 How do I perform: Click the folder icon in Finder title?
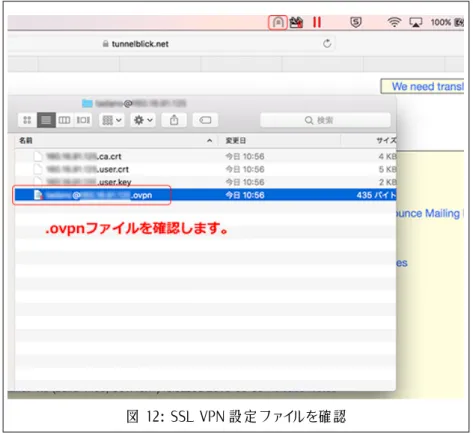point(87,103)
